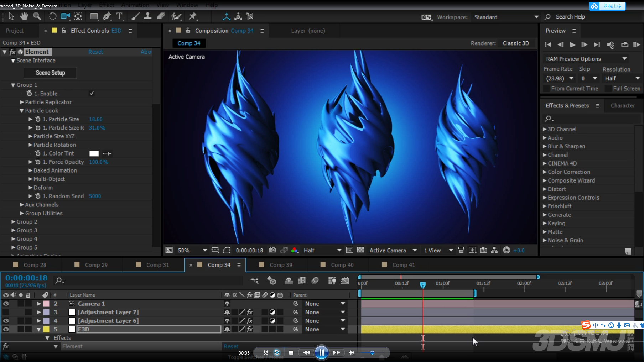The height and width of the screenshot is (362, 644).
Task: Select the Horizontal Type tool
Action: [119, 16]
